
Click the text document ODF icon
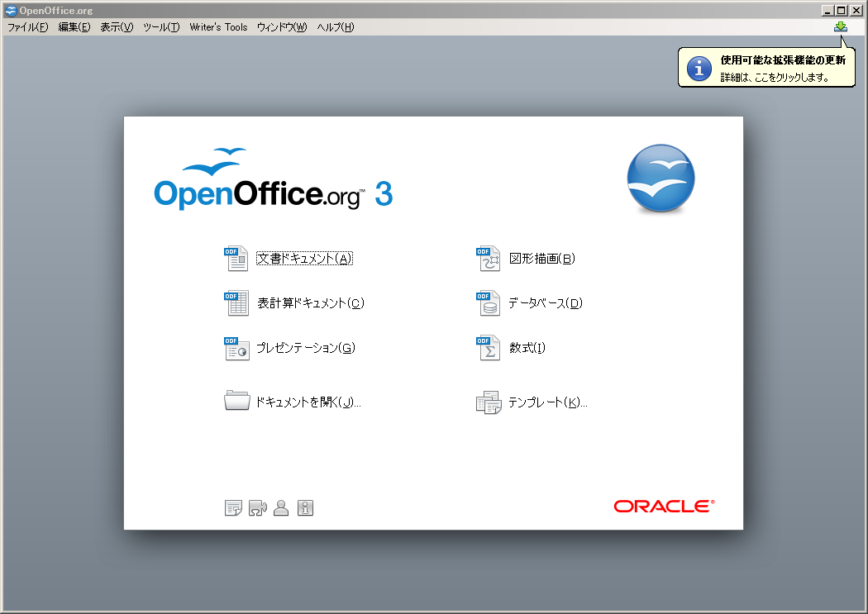point(236,259)
